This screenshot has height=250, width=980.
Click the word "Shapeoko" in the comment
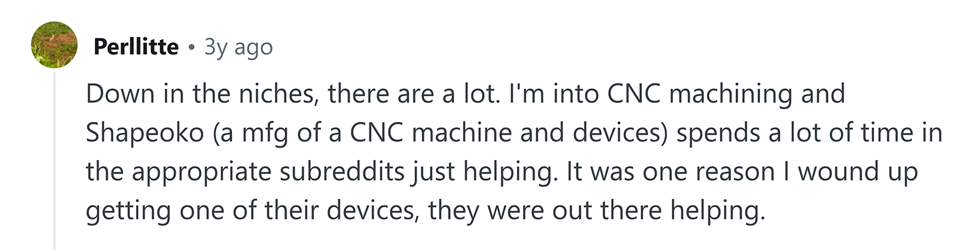pos(145,133)
